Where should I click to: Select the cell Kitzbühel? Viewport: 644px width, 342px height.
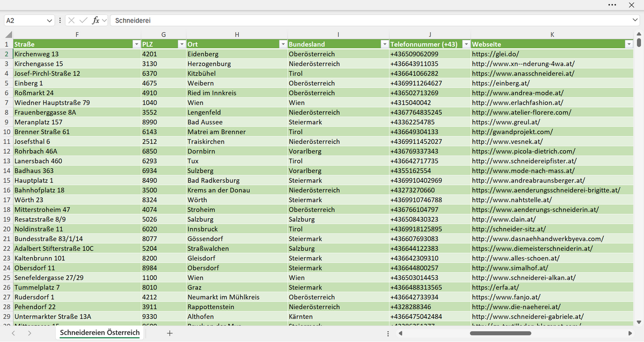tap(237, 73)
